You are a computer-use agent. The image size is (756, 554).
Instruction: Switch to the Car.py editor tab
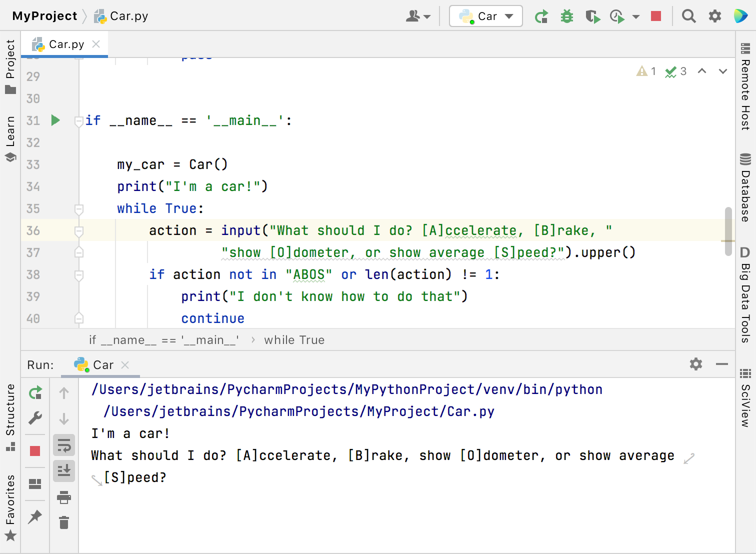64,44
